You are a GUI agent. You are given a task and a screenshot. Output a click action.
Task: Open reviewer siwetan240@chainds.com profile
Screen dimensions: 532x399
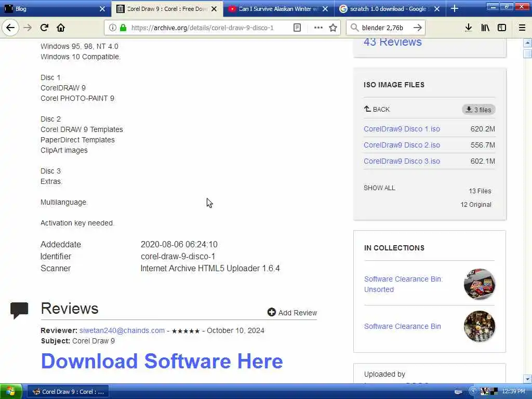122,330
